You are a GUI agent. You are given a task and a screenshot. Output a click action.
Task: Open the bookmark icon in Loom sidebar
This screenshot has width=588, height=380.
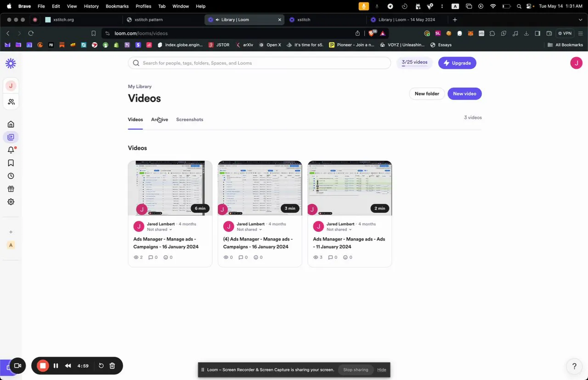pyautogui.click(x=11, y=163)
